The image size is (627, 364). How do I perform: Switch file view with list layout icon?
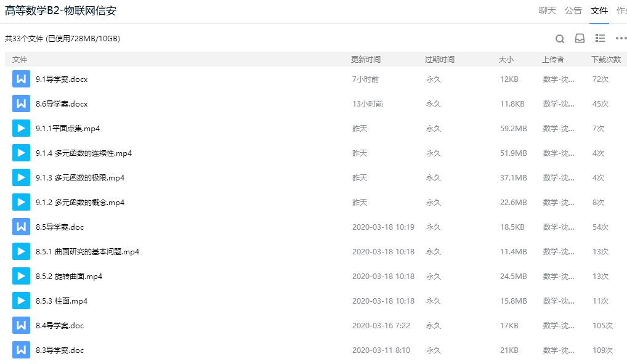coord(600,38)
